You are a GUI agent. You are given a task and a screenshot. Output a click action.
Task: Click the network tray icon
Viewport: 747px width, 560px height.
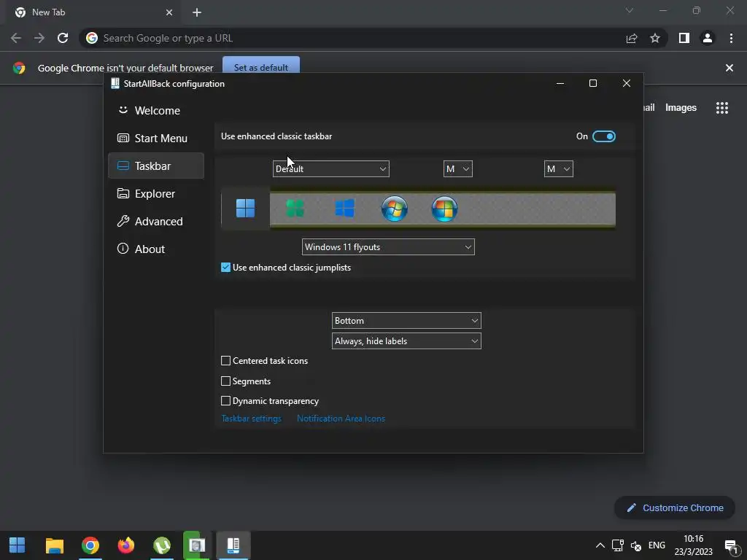click(x=618, y=545)
